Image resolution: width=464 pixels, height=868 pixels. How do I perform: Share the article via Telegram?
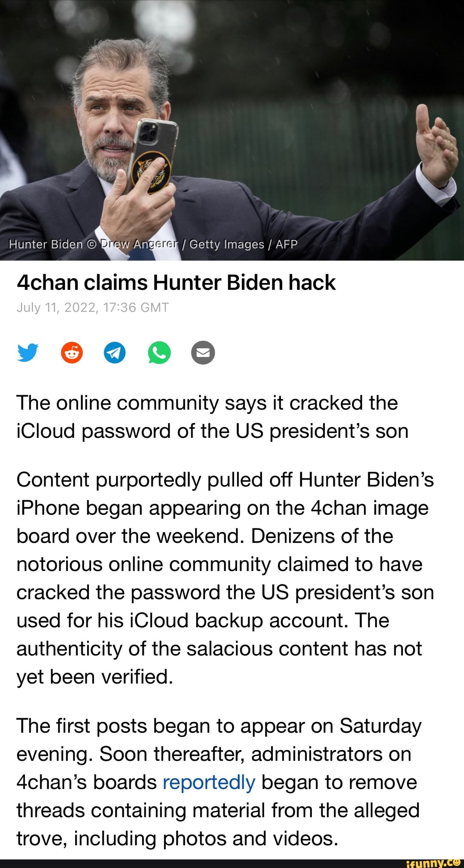(x=115, y=352)
